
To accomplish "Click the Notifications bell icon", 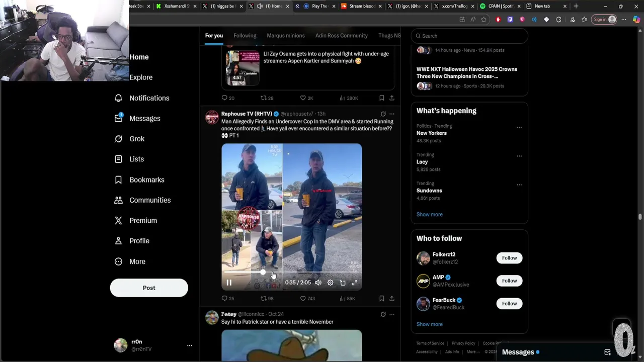I will point(118,98).
